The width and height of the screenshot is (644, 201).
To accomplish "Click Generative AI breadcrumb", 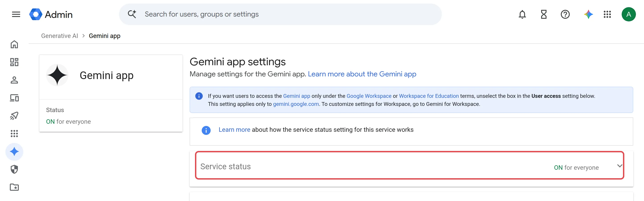I will point(59,36).
